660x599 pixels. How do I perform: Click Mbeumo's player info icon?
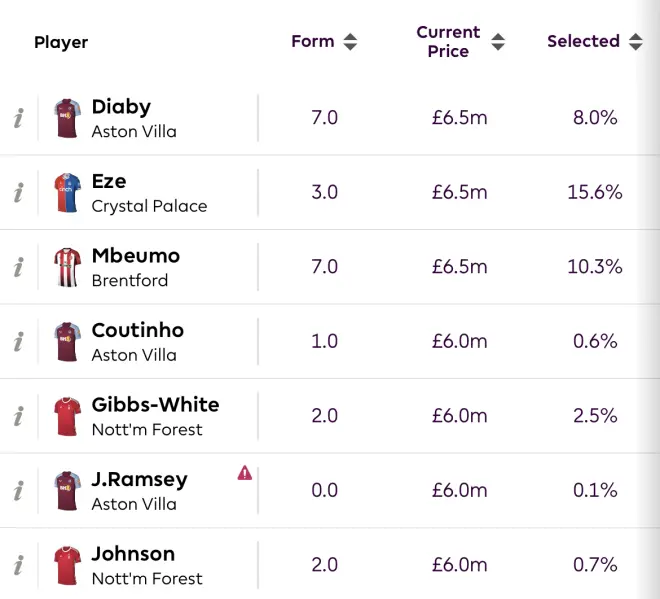(18, 267)
